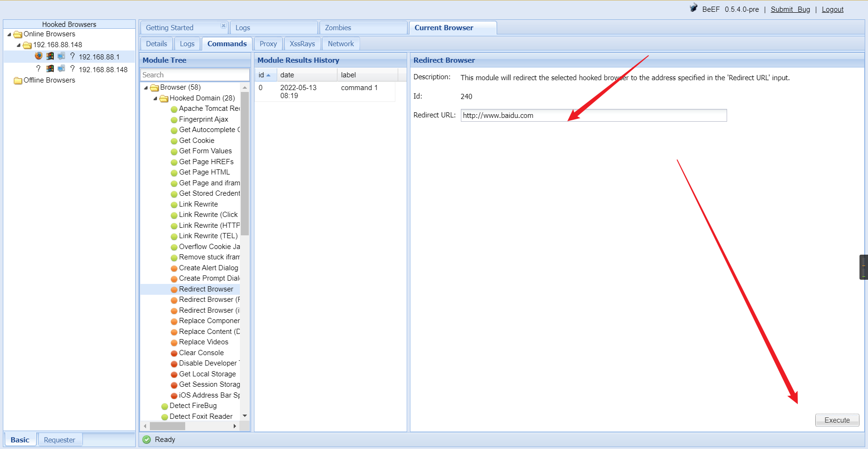Click the Windows OS icon beside 192.168.88.1
This screenshot has height=449, width=868.
tap(50, 56)
